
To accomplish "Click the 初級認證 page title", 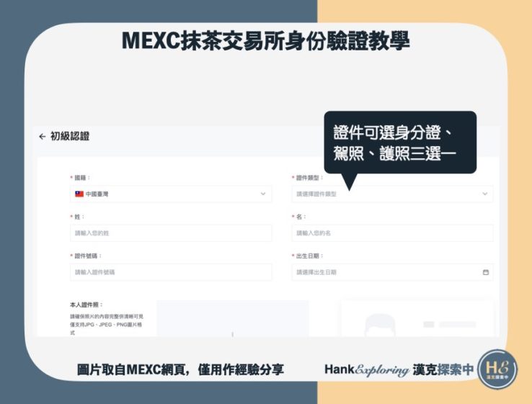I will pyautogui.click(x=70, y=136).
